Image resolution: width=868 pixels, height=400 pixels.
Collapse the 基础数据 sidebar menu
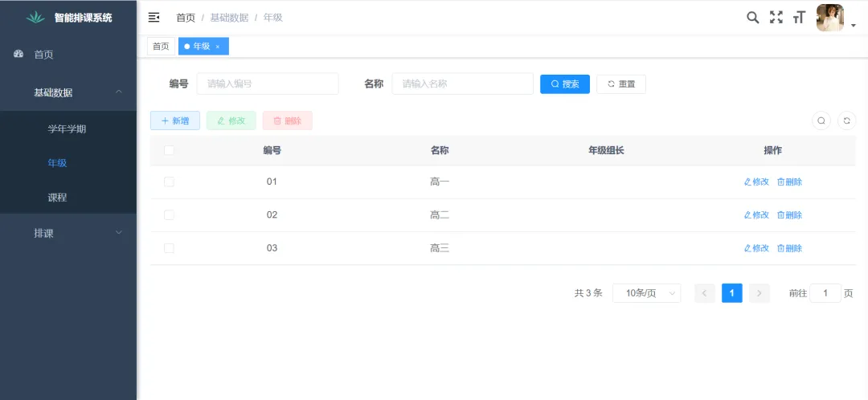tap(68, 92)
